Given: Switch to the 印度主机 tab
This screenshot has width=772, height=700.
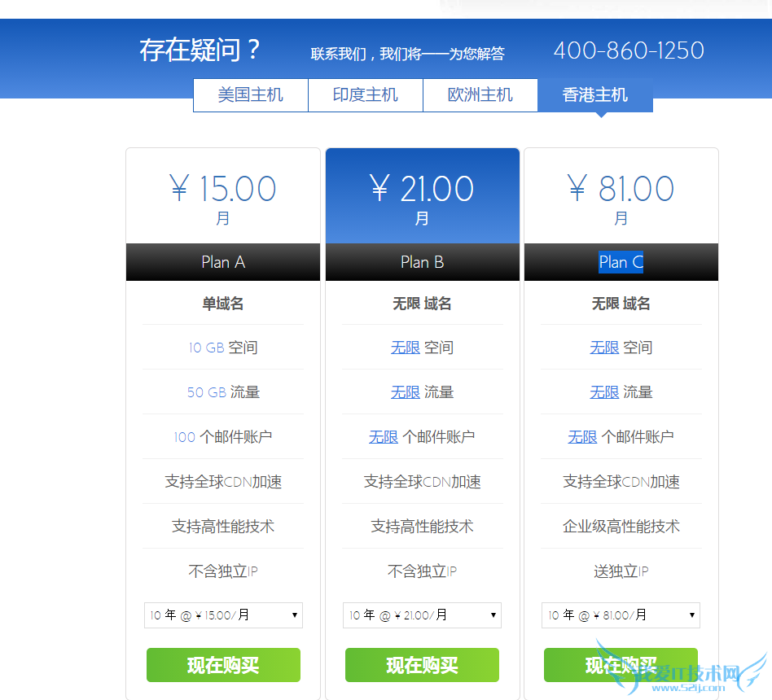Looking at the screenshot, I should (x=365, y=95).
